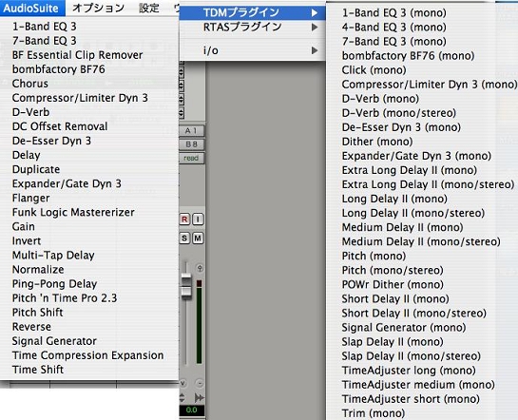The width and height of the screenshot is (518, 420).
Task: Select TimeAdjuster medium (mono) TDM plug-in
Action: click(418, 385)
